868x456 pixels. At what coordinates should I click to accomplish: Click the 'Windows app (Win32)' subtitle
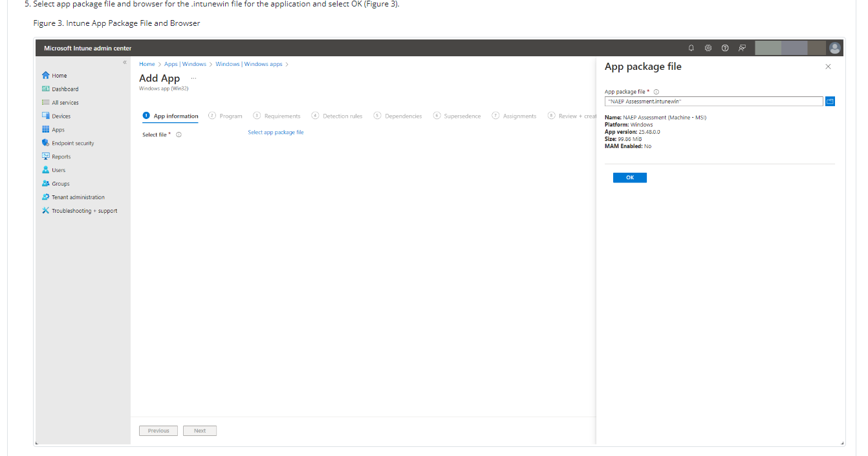pos(164,88)
